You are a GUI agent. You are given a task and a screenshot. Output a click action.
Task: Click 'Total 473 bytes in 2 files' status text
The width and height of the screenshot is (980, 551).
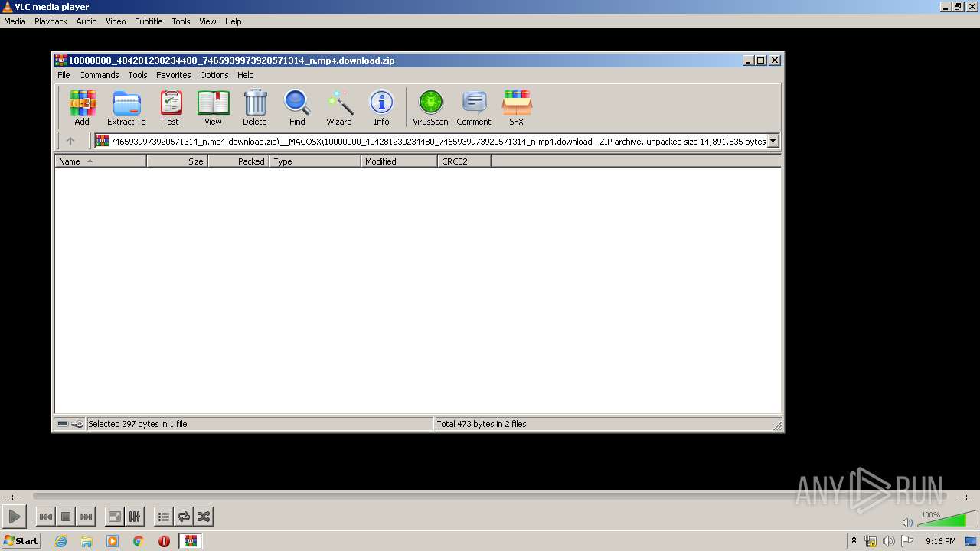[482, 424]
